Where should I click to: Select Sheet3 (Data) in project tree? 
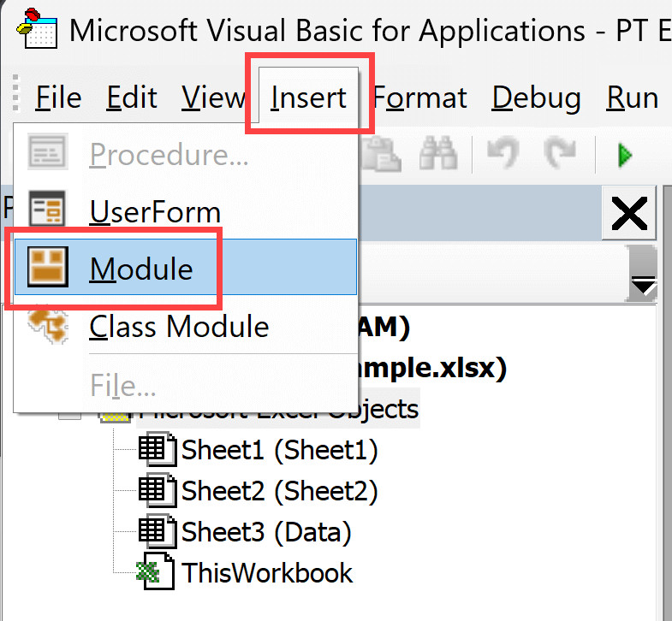click(x=266, y=532)
